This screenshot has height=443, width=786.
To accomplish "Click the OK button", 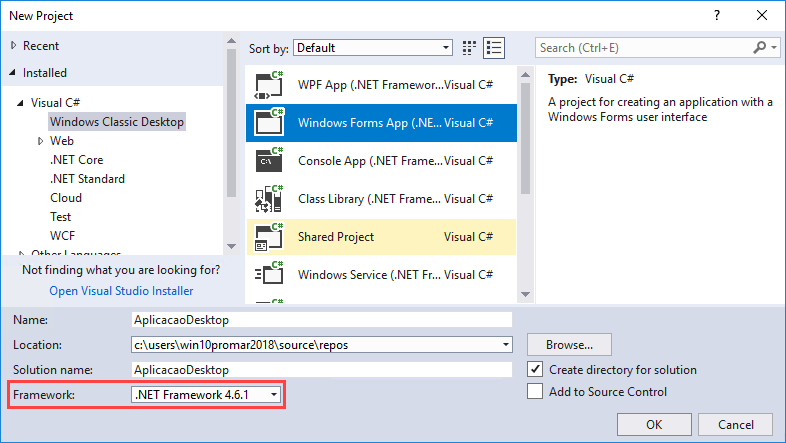I will 654,424.
